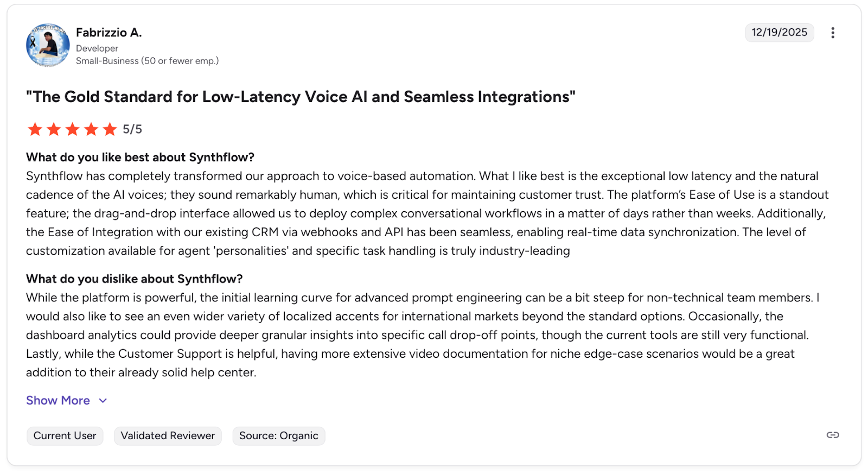Click the fifth rating star
Viewport: 868px width, 474px height.
pyautogui.click(x=110, y=129)
